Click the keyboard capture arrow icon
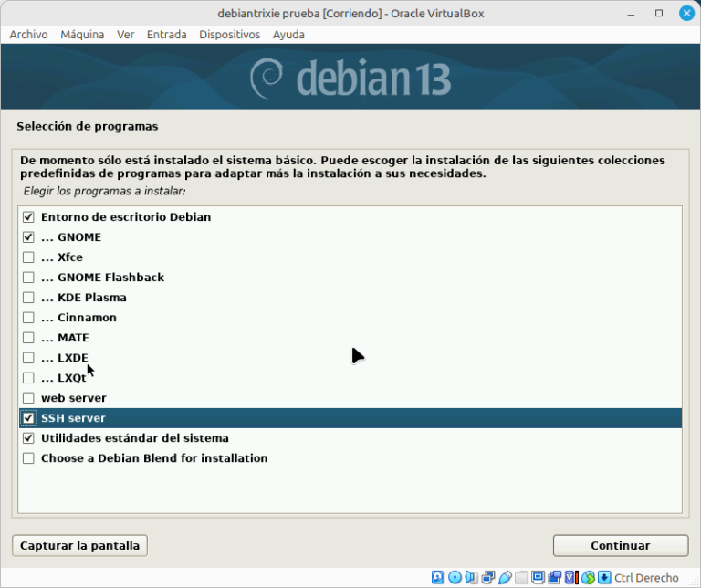 click(x=604, y=577)
